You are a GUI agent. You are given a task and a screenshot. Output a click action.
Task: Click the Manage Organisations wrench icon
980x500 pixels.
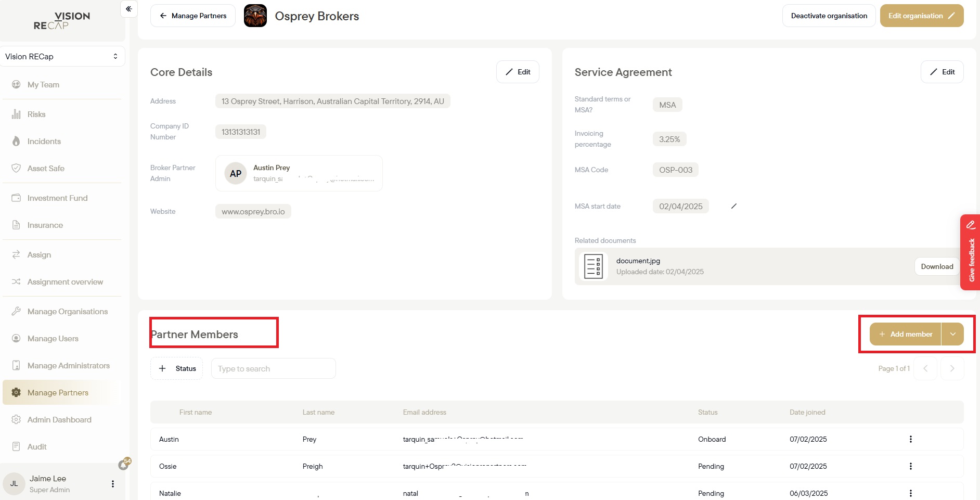point(16,311)
